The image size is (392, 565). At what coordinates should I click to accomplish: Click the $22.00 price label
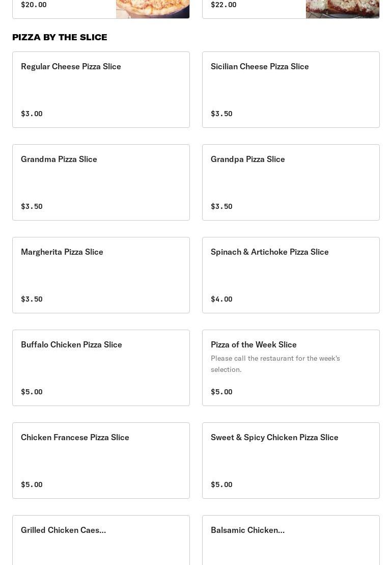[223, 5]
